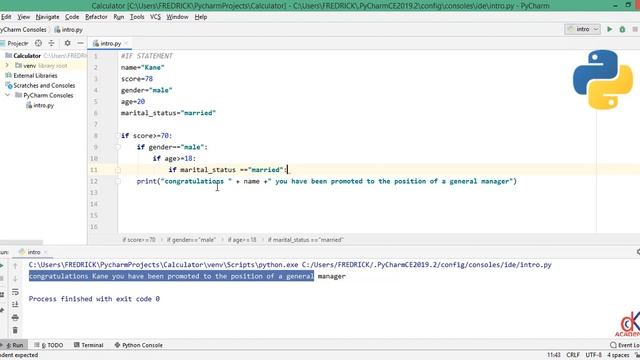Click the locate/scroll-from-source target icon in Project panel
The height and width of the screenshot is (360, 640).
click(x=38, y=43)
